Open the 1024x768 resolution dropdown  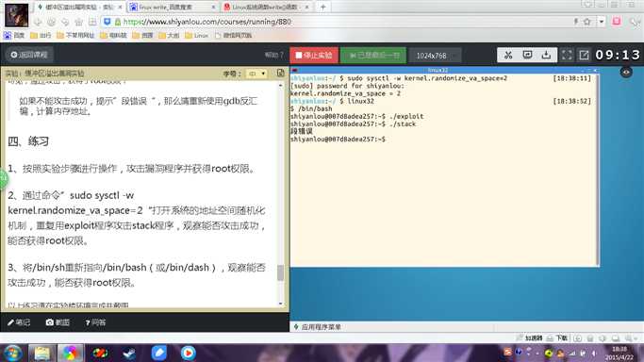coord(435,56)
